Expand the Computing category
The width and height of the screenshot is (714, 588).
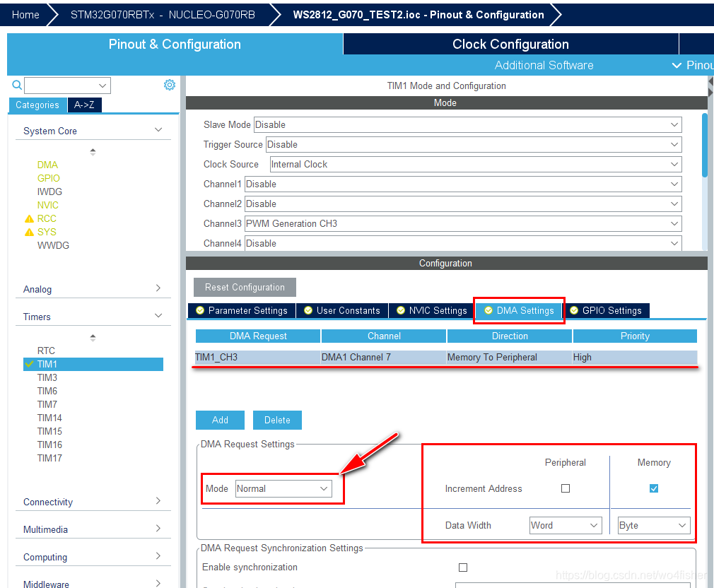[x=158, y=556]
